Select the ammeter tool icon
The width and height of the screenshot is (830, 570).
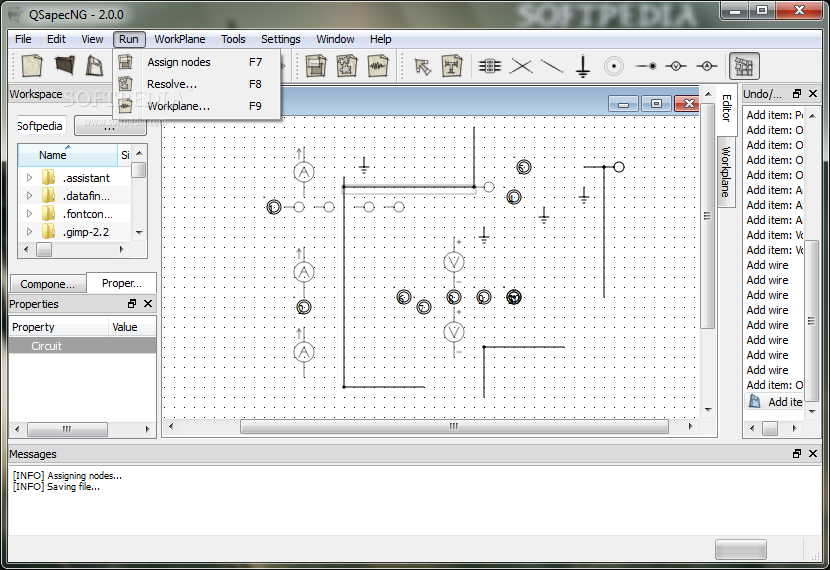(707, 66)
